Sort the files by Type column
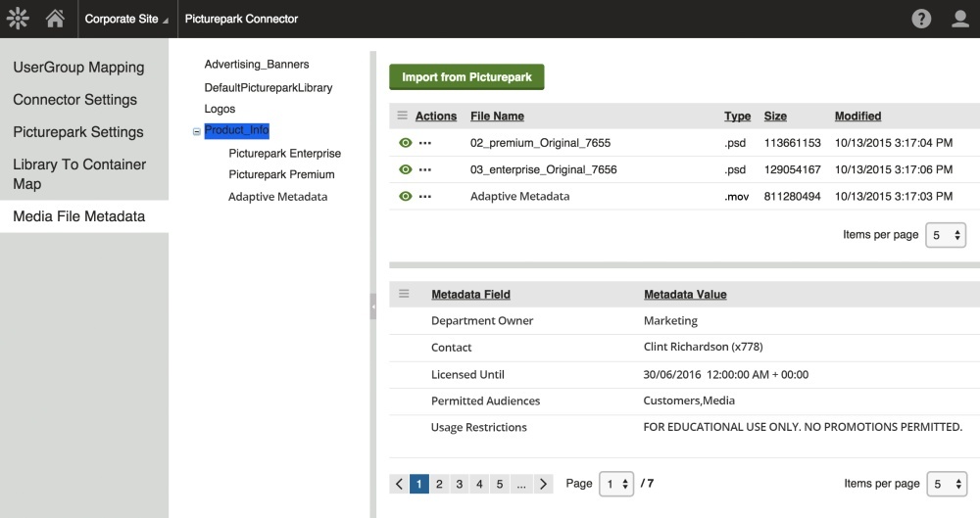This screenshot has height=518, width=980. pos(738,117)
